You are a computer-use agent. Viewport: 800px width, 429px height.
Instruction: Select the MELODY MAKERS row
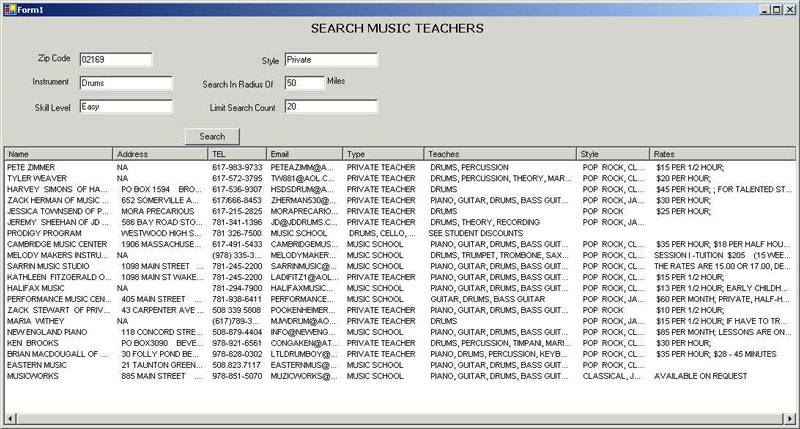coord(399,255)
